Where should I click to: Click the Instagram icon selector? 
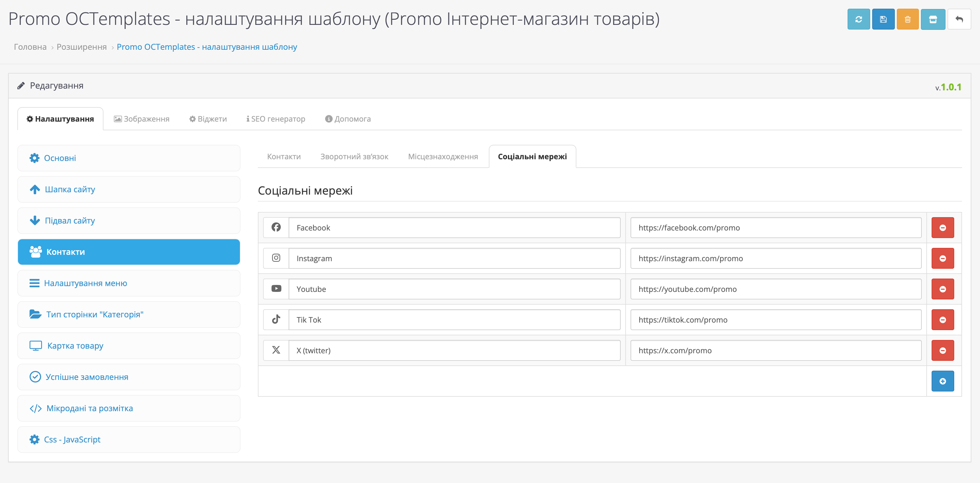[x=276, y=258]
